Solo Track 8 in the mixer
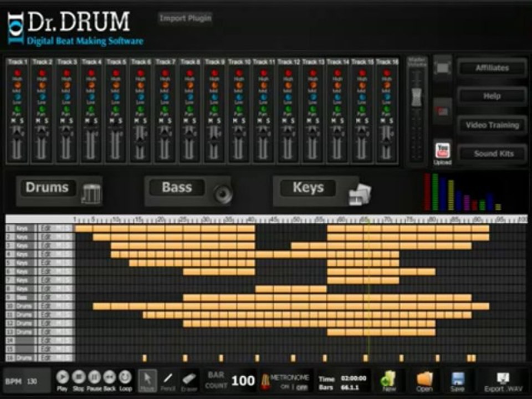This screenshot has height=399, width=532. (194, 121)
